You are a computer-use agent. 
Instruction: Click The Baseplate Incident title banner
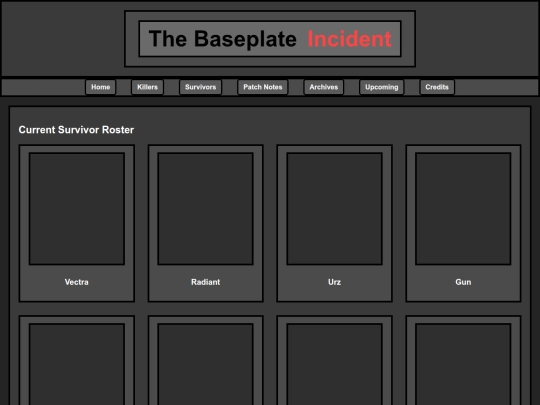pos(270,39)
